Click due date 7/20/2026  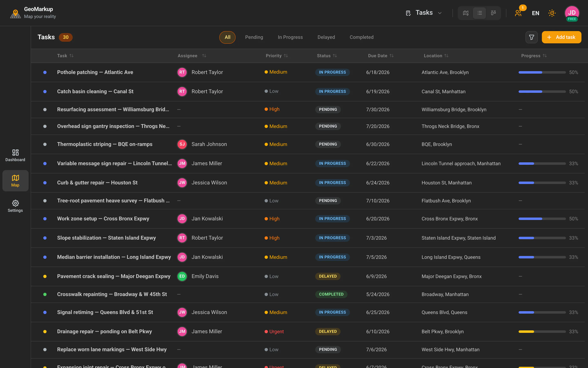[378, 126]
